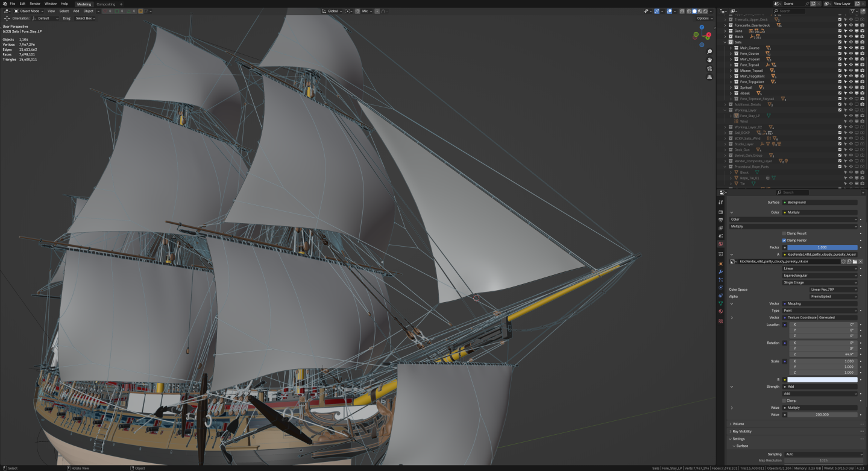This screenshot has height=471, width=868.
Task: Open the Material properties tab
Action: pyautogui.click(x=720, y=311)
